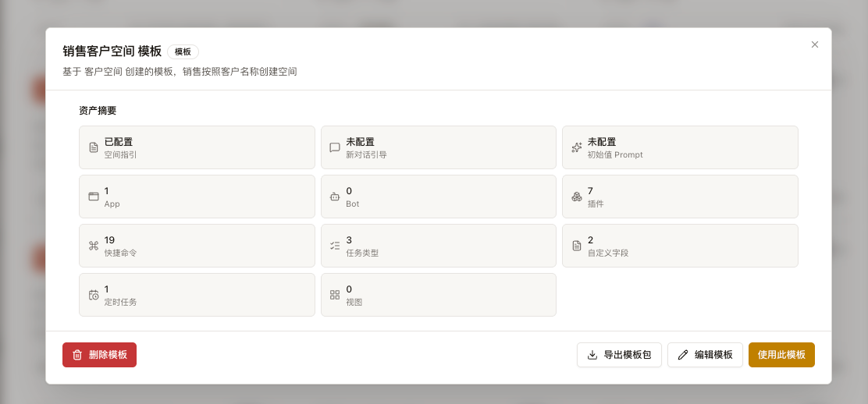Click the 自定义字段 label text

click(608, 253)
